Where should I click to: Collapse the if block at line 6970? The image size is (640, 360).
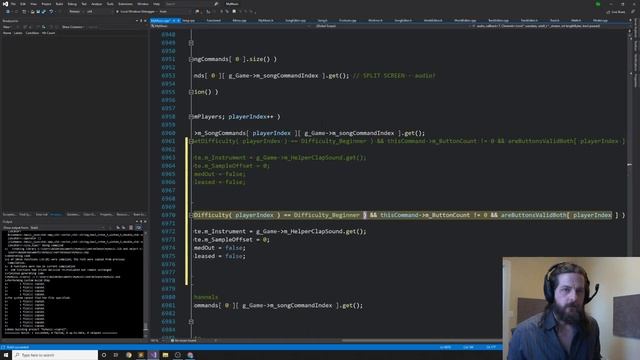pos(191,215)
